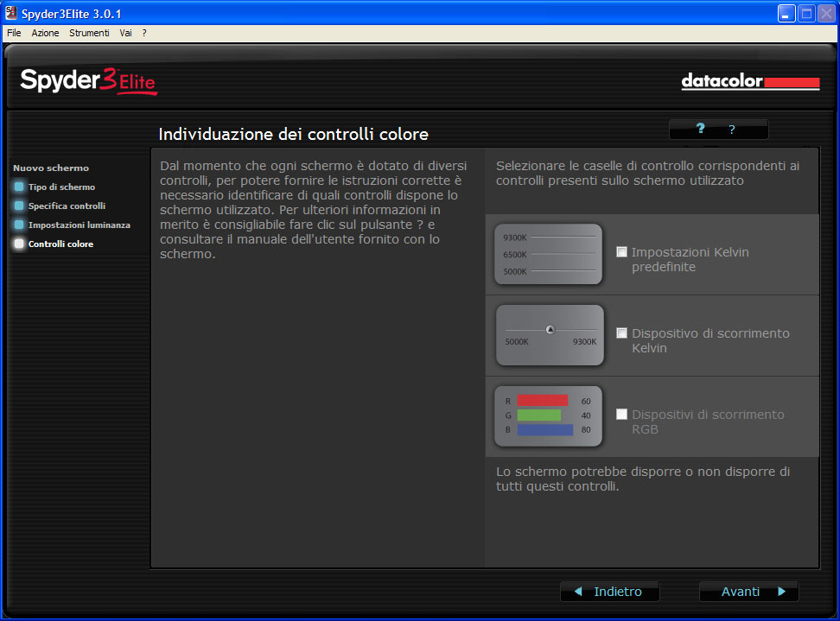Open the Impostazioni luminanza step
The image size is (840, 621).
[80, 225]
